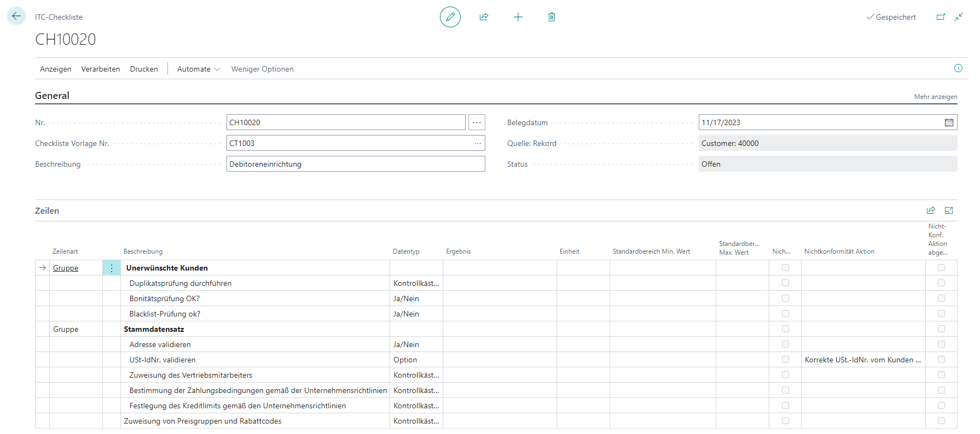Click the trash delete icon
The image size is (980, 434).
click(552, 17)
